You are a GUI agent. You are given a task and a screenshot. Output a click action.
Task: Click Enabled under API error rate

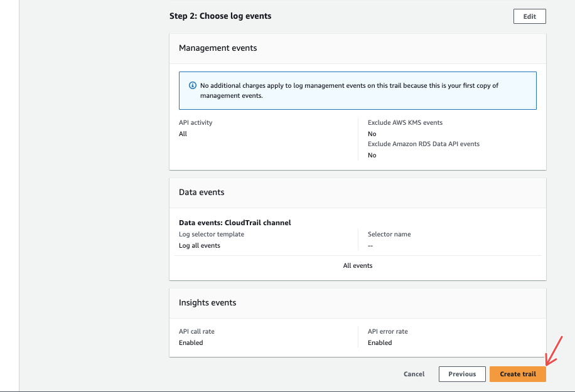pyautogui.click(x=380, y=342)
